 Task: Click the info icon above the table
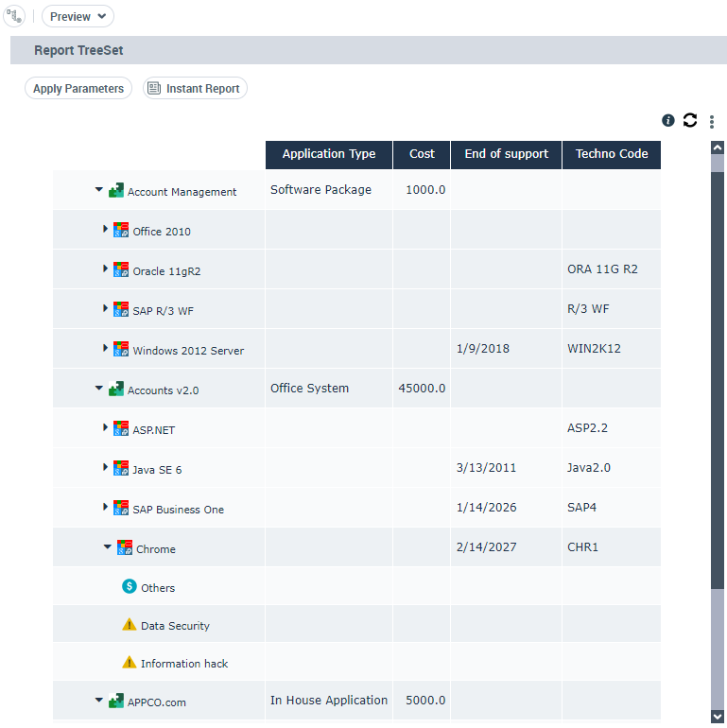click(668, 120)
